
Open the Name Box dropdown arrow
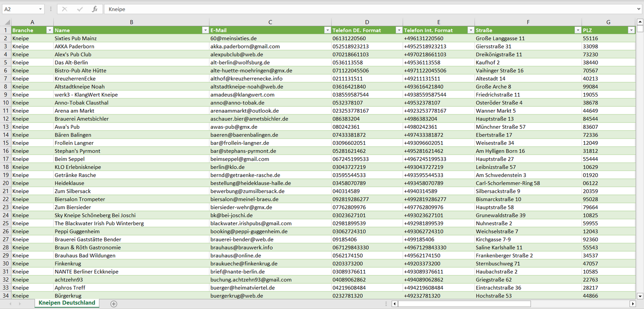tap(41, 9)
